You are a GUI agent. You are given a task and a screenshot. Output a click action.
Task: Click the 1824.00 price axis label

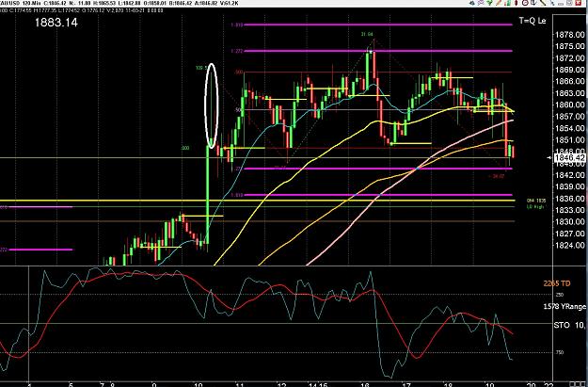[x=569, y=245]
